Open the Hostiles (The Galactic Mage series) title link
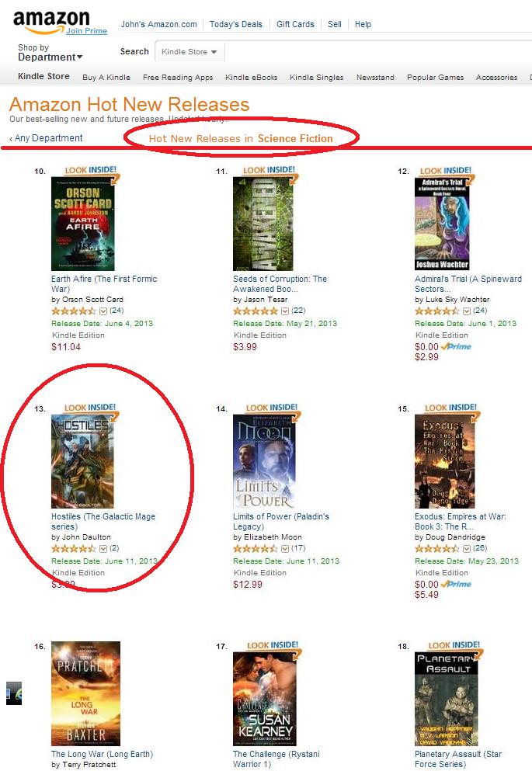Image resolution: width=532 pixels, height=771 pixels. pyautogui.click(x=103, y=521)
